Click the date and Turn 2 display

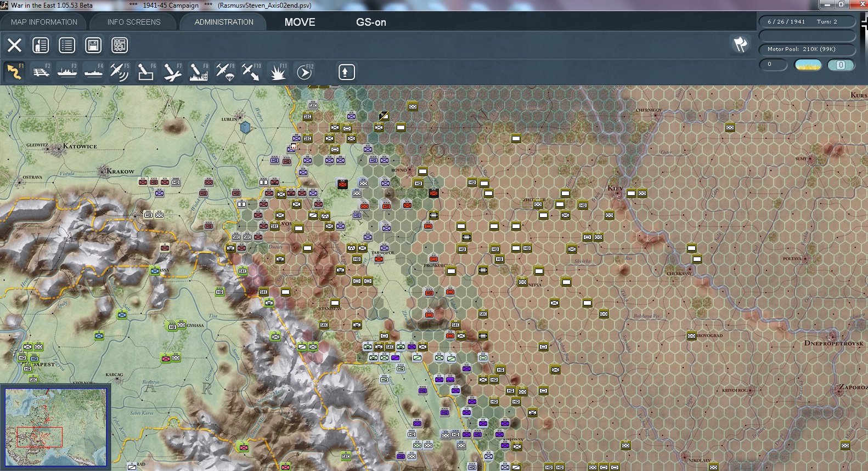coord(807,21)
